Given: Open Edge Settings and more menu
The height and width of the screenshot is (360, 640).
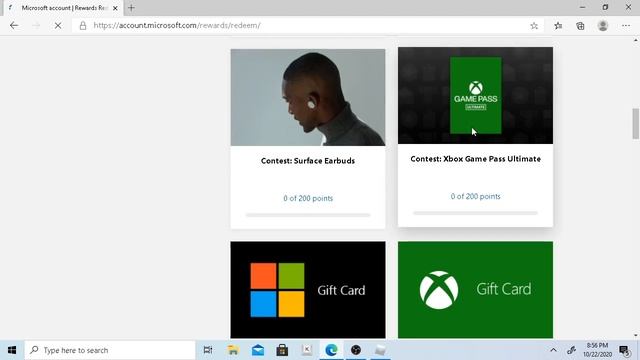Looking at the screenshot, I should coord(626,26).
